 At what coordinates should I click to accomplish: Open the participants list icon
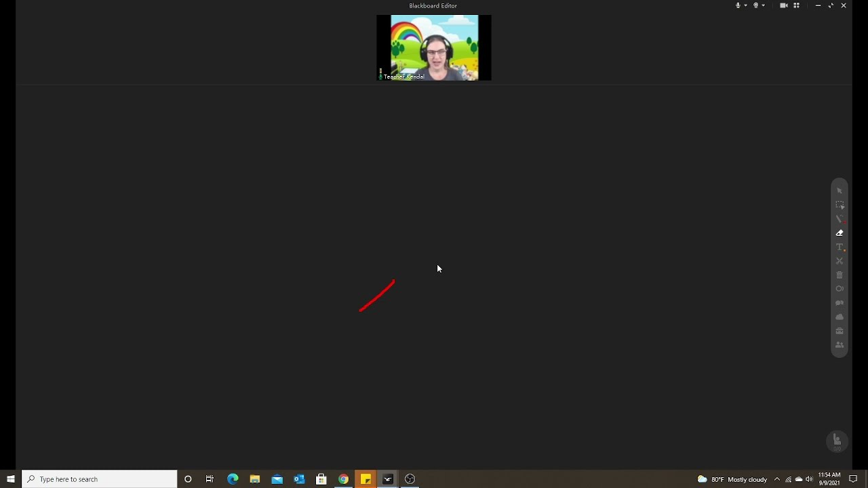click(840, 345)
